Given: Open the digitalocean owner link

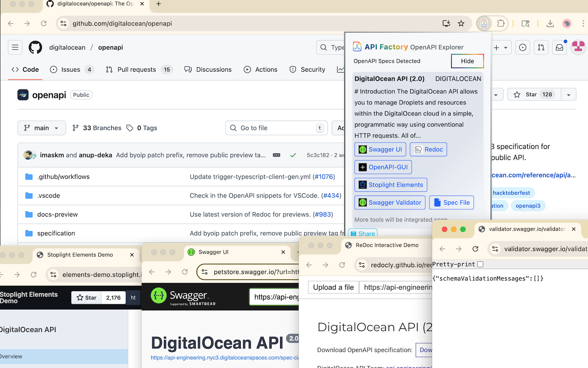Looking at the screenshot, I should [68, 47].
